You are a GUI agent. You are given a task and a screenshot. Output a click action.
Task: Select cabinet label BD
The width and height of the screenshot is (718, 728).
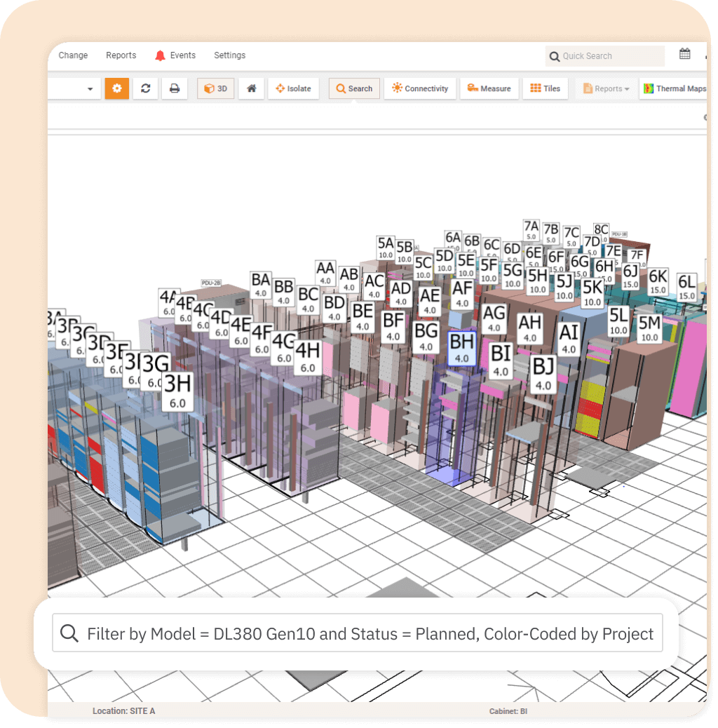click(334, 309)
